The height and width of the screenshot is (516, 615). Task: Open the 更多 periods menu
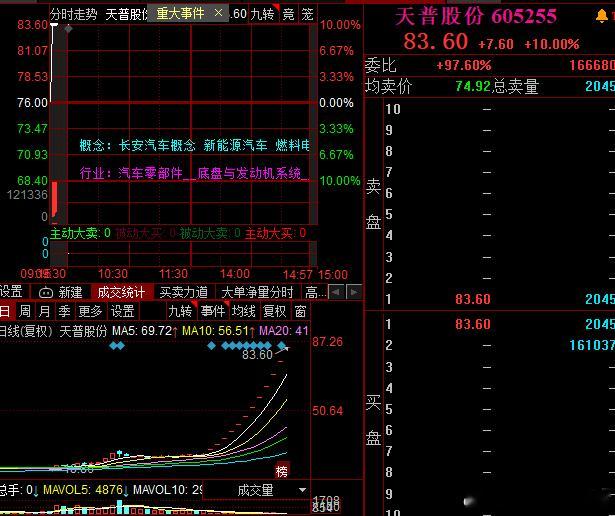click(x=90, y=311)
